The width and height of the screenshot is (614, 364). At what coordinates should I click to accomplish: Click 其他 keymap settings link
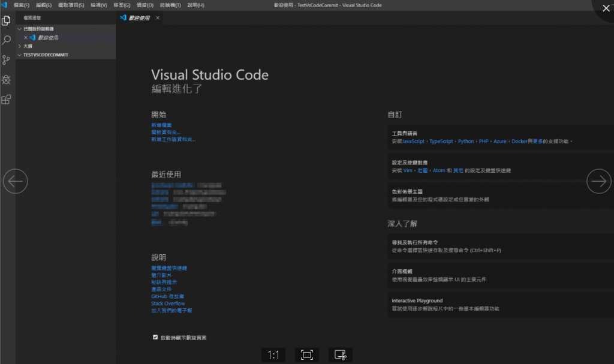(x=458, y=170)
